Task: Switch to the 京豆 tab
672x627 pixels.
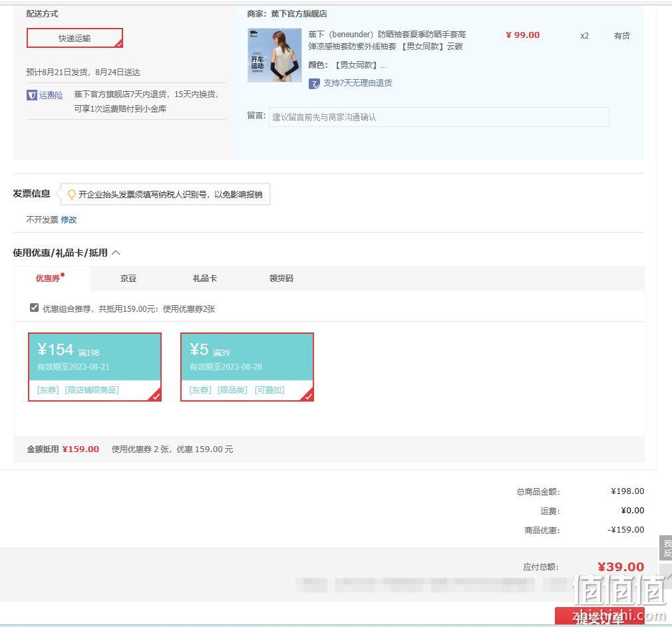Action: point(128,279)
